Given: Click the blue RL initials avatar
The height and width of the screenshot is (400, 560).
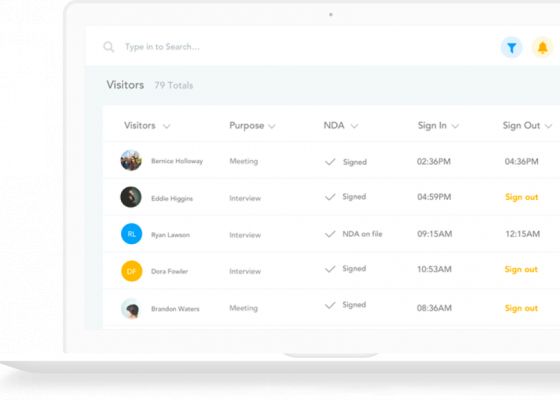Looking at the screenshot, I should pos(131,234).
